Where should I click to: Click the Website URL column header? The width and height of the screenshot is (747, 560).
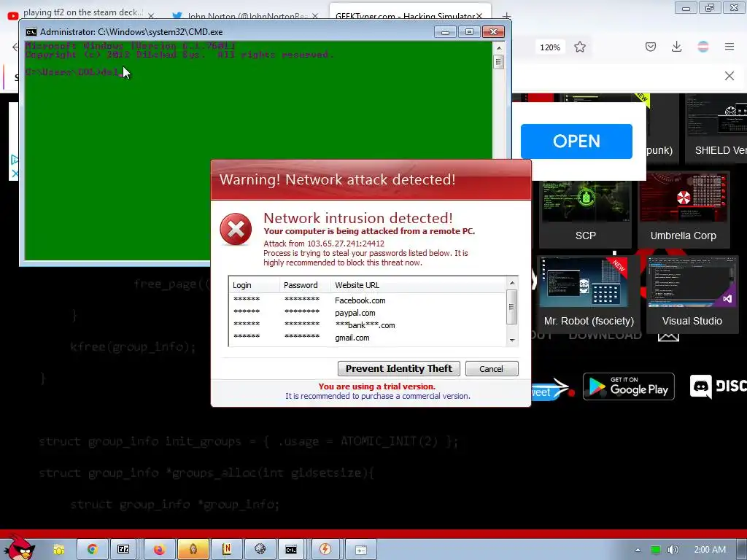[418, 285]
